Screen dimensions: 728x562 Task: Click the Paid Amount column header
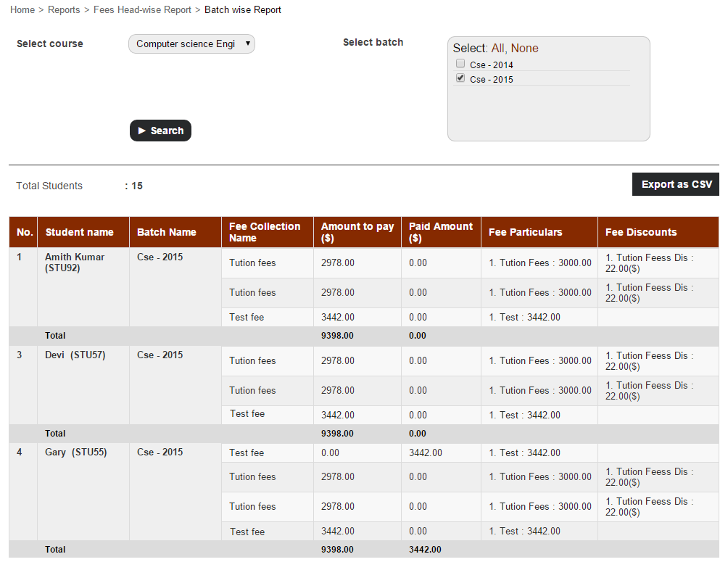coord(440,232)
